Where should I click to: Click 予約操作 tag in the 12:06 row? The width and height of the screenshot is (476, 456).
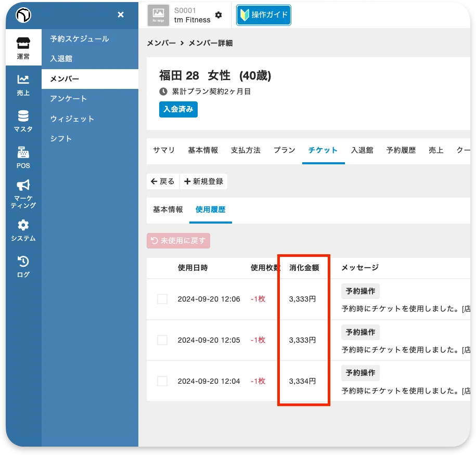point(361,291)
